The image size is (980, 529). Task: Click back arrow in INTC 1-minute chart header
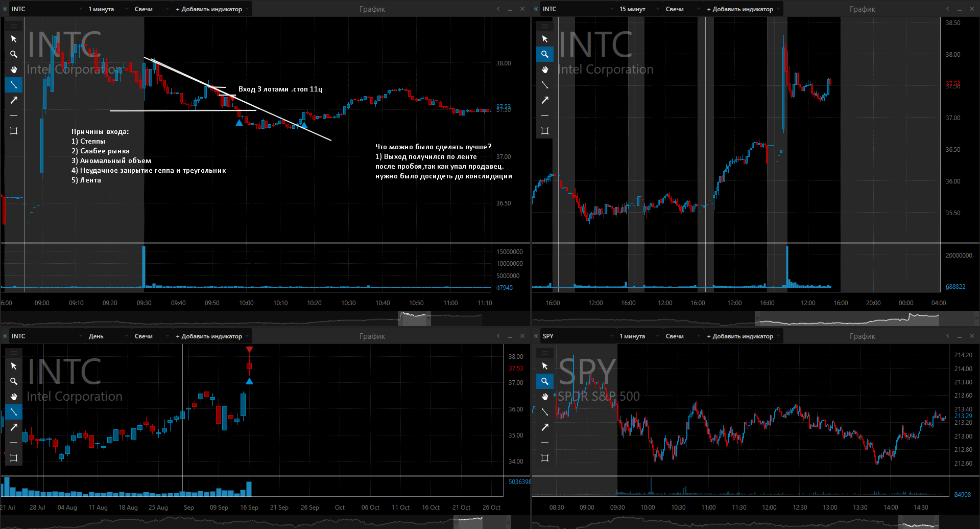click(498, 9)
